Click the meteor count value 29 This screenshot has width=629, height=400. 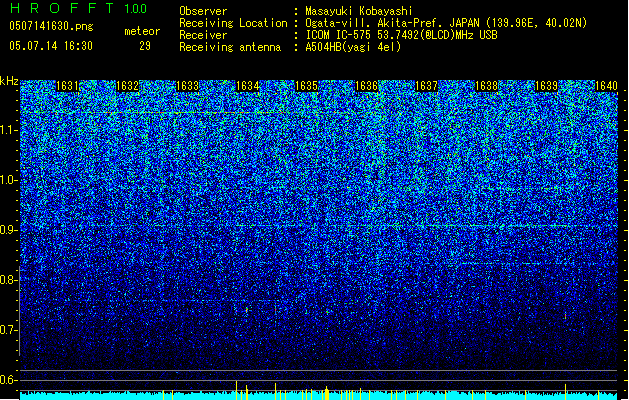point(145,46)
